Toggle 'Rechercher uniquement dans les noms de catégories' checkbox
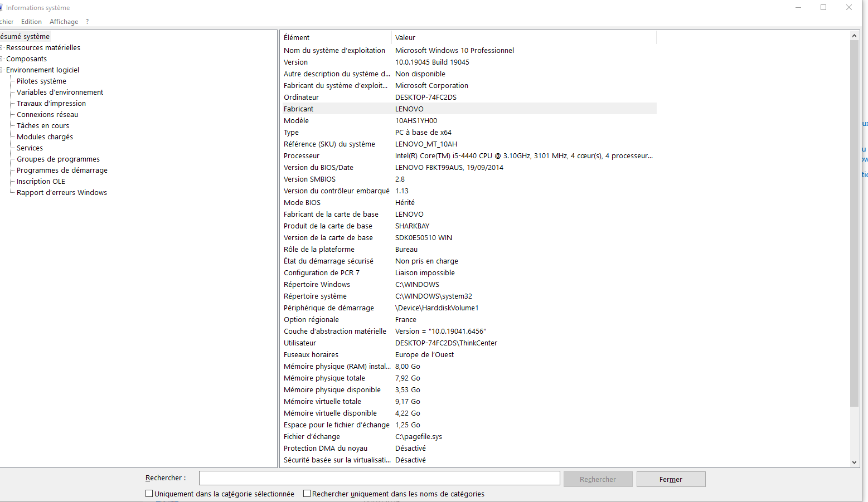 (307, 494)
